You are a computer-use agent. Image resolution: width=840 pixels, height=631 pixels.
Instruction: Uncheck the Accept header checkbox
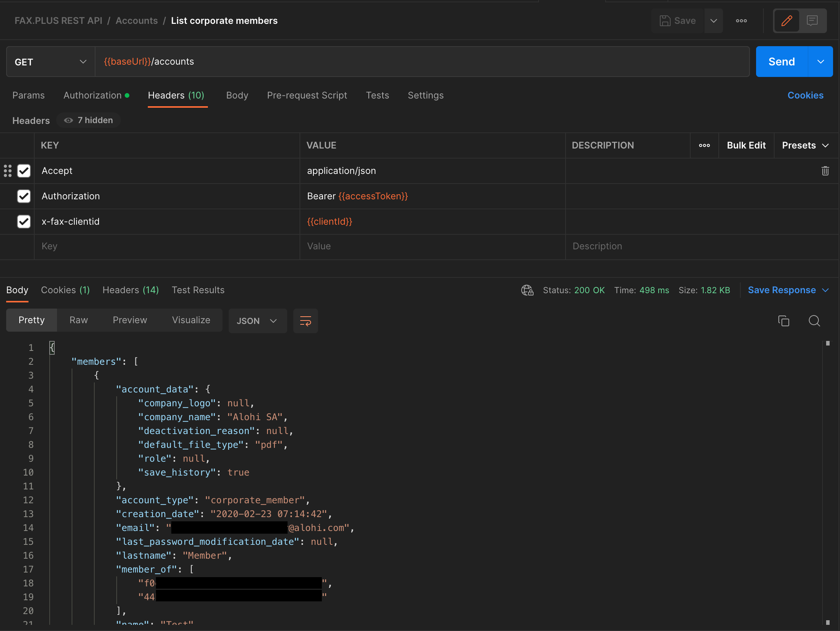[x=24, y=171]
